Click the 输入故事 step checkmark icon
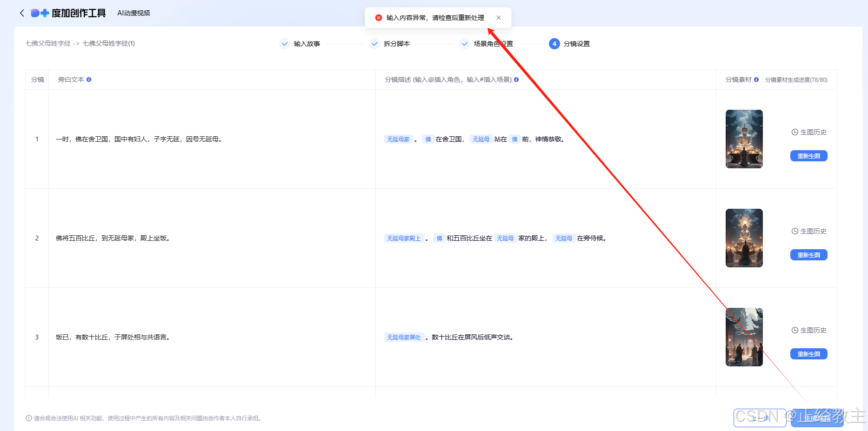Viewport: 868px width, 431px height. tap(285, 44)
